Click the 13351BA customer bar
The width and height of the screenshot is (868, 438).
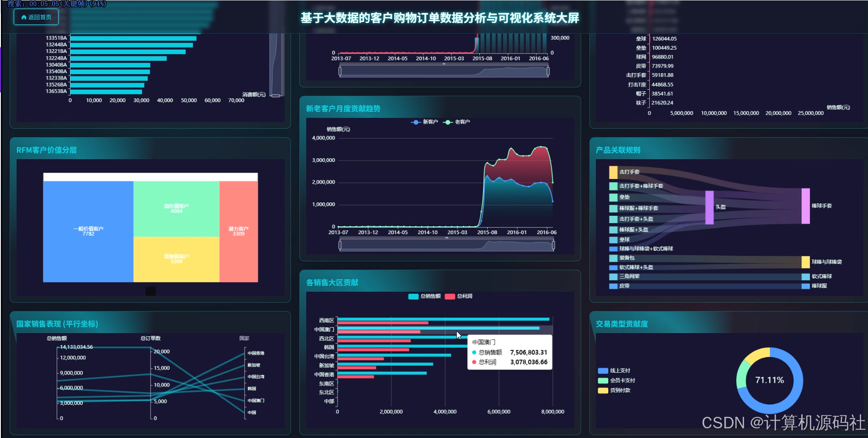click(x=133, y=38)
